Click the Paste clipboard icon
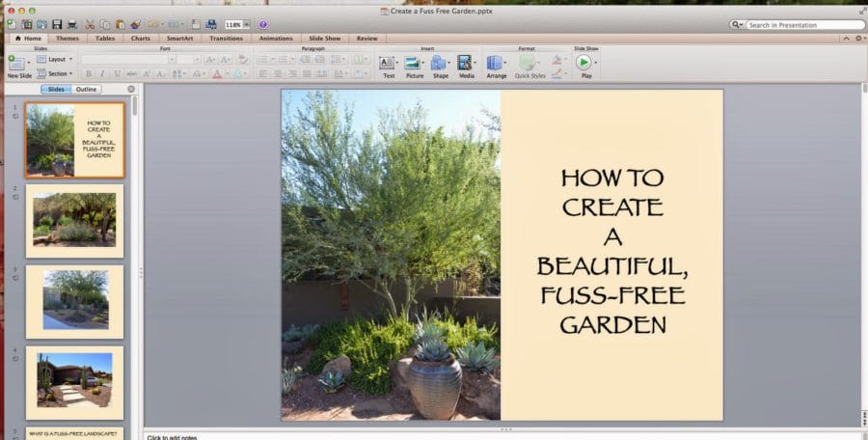868x440 pixels. 121,24
